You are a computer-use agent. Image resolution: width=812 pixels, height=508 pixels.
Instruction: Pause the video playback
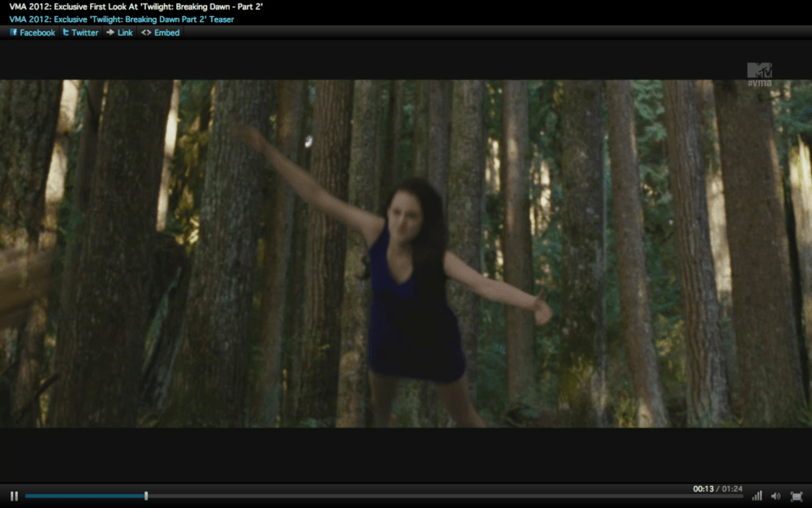tap(14, 496)
